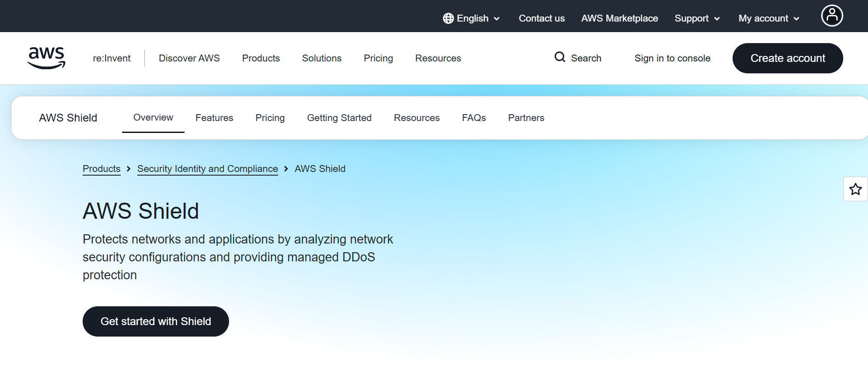Click the AWS Shield page heading
The height and width of the screenshot is (376, 868).
click(140, 211)
